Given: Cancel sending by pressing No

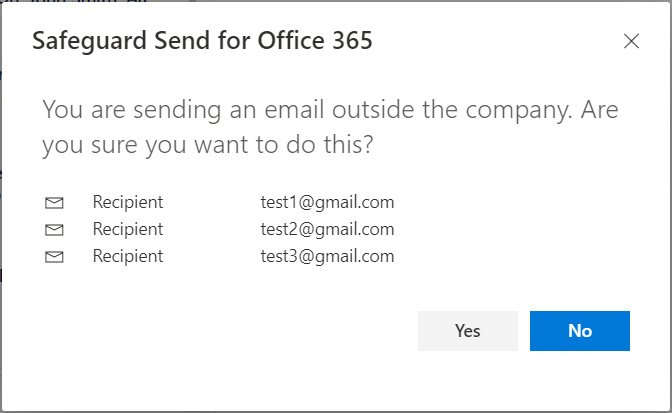Looking at the screenshot, I should pyautogui.click(x=579, y=331).
